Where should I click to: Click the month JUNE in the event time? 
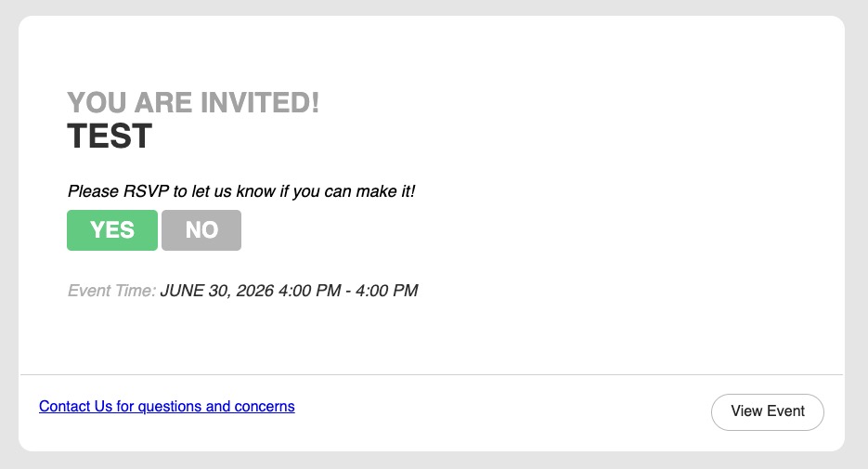182,291
